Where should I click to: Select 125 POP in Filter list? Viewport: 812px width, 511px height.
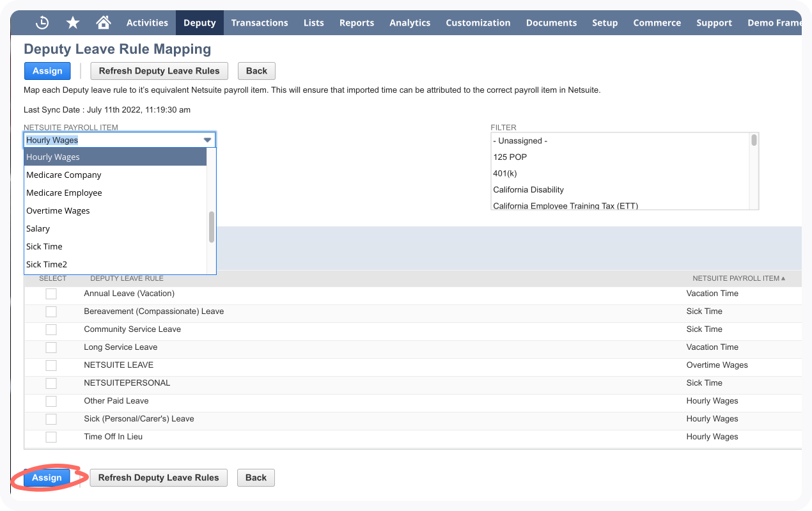coord(620,157)
